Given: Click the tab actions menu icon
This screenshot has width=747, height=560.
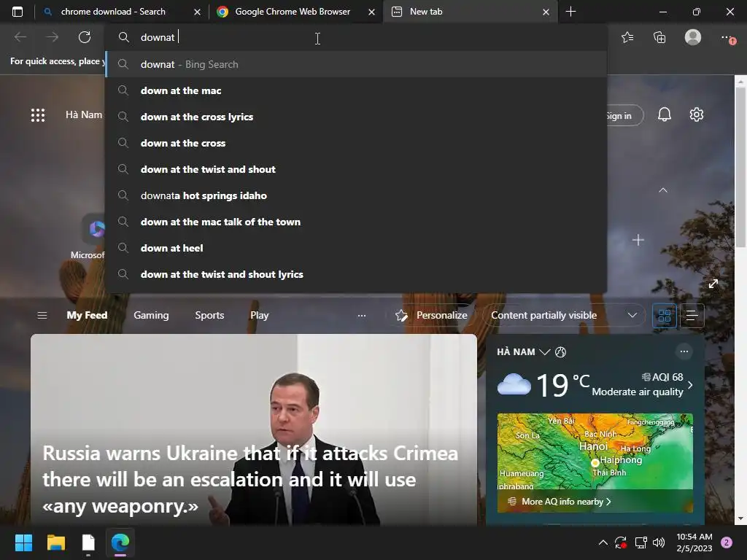Looking at the screenshot, I should pos(18,12).
